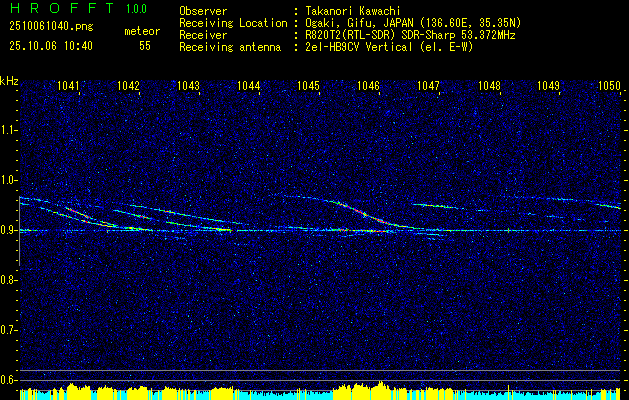The width and height of the screenshot is (629, 400).
Task: Click the 0.6 frequency axis label
Action: (9, 380)
